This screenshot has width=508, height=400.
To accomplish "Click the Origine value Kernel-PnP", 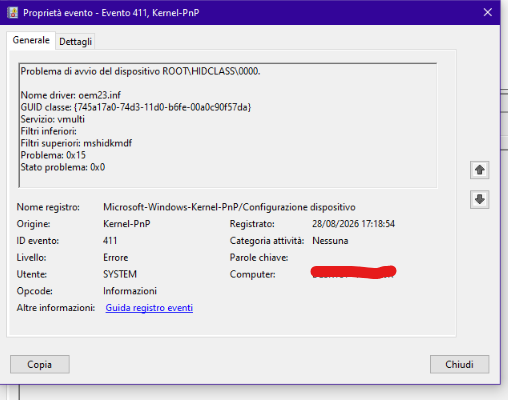I will (127, 224).
